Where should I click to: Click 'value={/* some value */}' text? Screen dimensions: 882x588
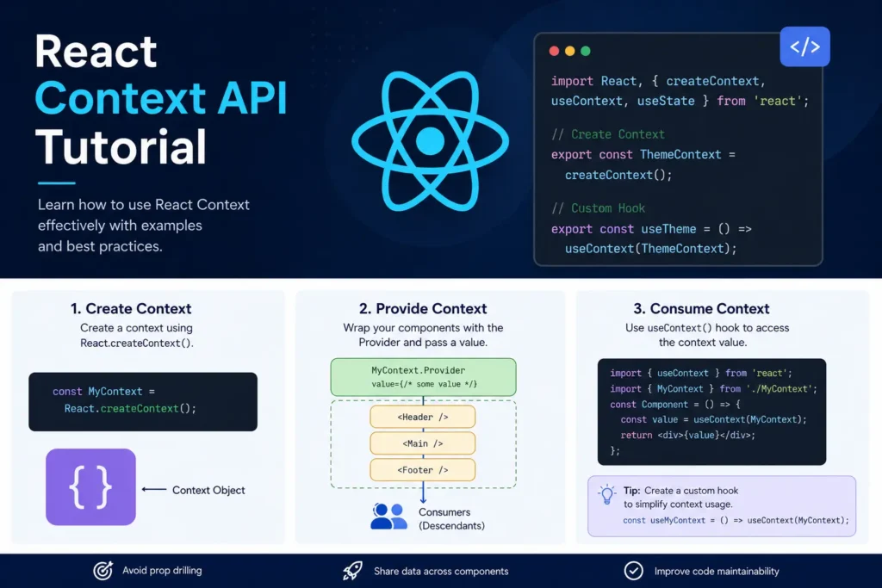coord(424,385)
